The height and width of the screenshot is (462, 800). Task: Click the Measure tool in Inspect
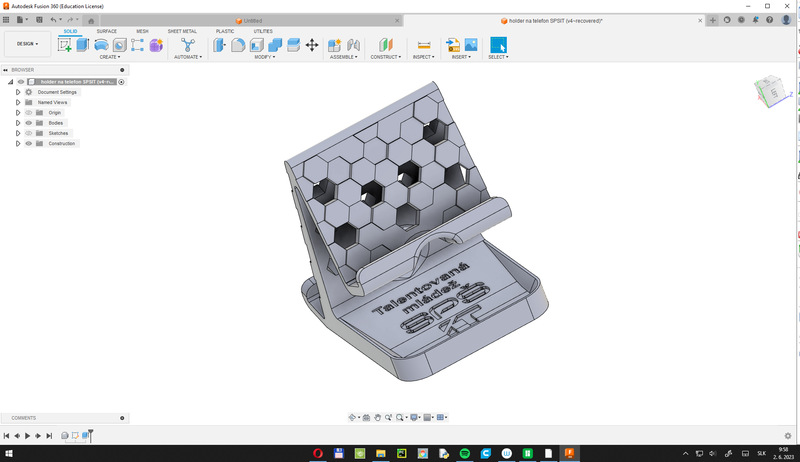coord(423,44)
